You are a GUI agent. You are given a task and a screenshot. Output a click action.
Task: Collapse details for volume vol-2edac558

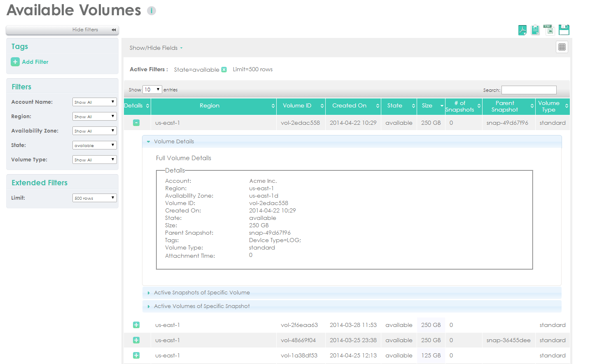point(136,123)
